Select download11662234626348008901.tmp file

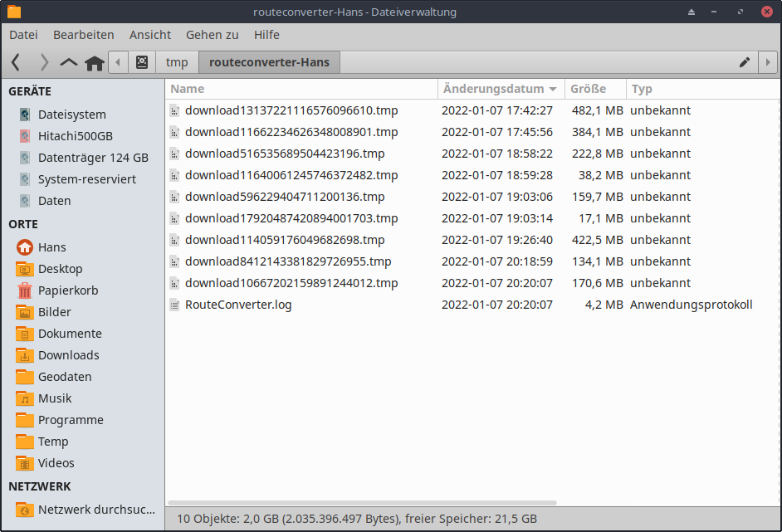pos(291,132)
